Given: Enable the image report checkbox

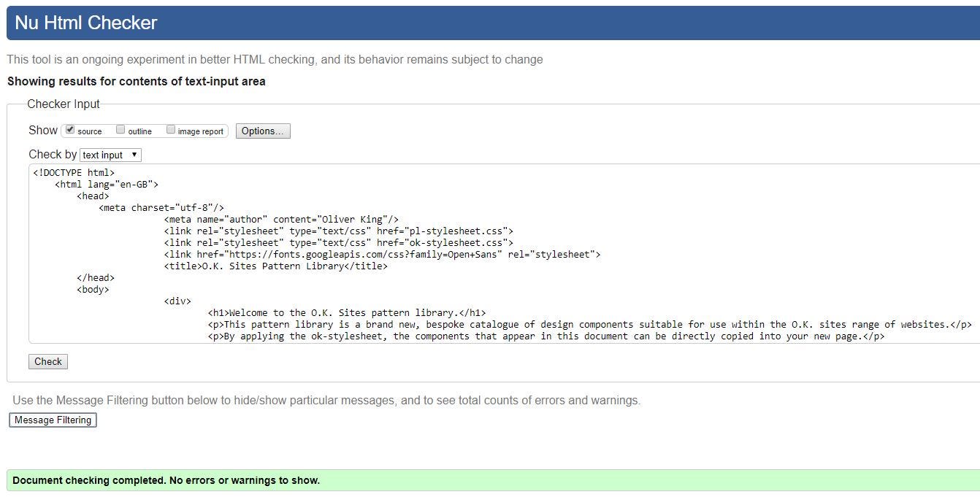Looking at the screenshot, I should 171,130.
